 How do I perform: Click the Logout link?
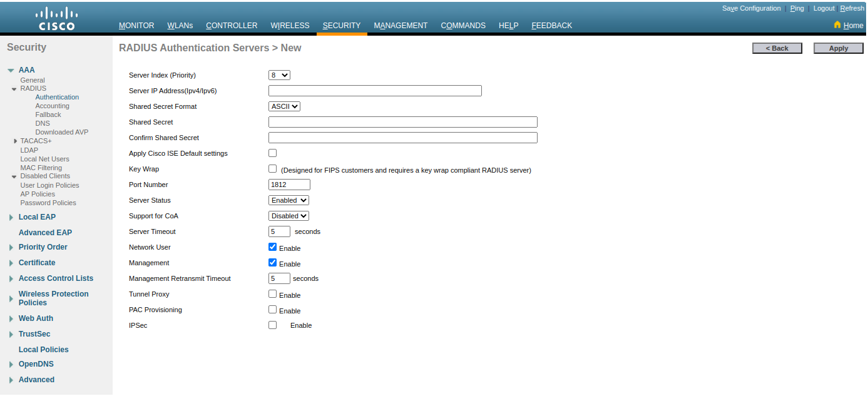(x=824, y=8)
